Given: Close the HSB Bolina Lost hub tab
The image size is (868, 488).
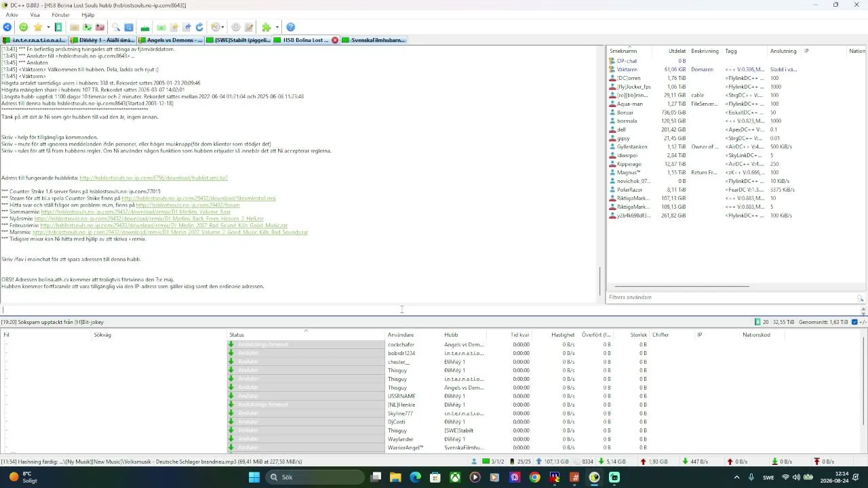Looking at the screenshot, I should (335, 40).
